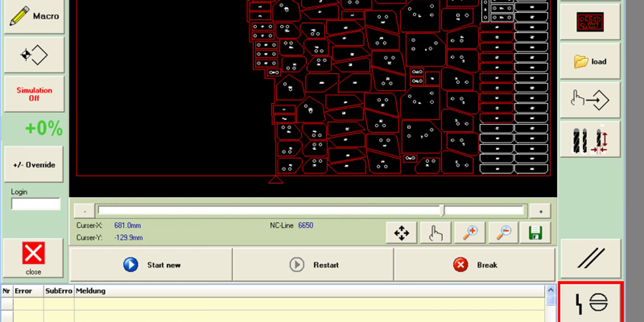Load a file with the folder button
The height and width of the screenshot is (322, 644).
[x=590, y=62]
